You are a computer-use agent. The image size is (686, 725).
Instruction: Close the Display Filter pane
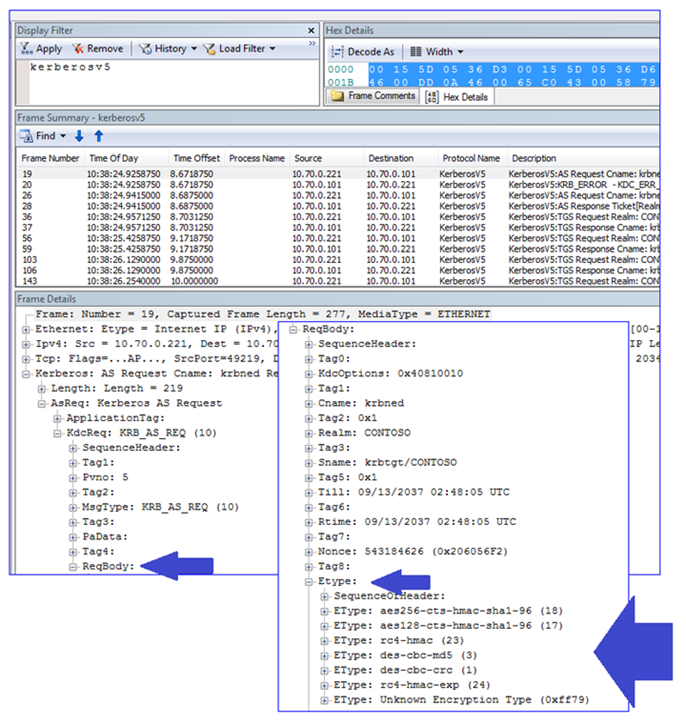coord(311,31)
